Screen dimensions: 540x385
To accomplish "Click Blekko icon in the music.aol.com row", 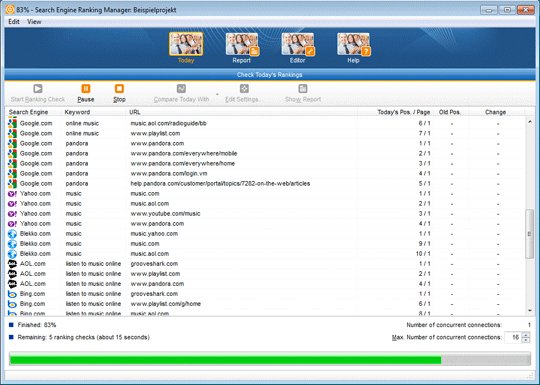I will (12, 254).
